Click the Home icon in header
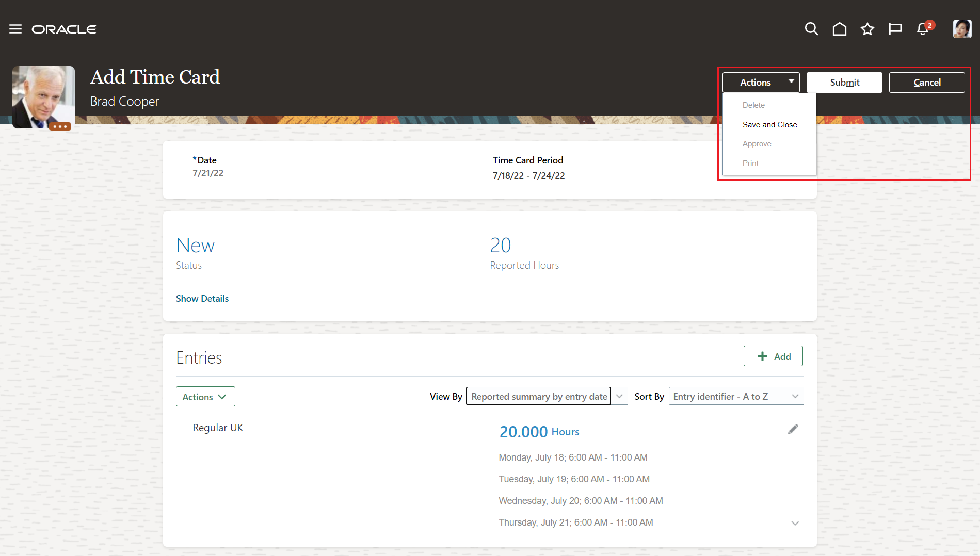 tap(839, 29)
